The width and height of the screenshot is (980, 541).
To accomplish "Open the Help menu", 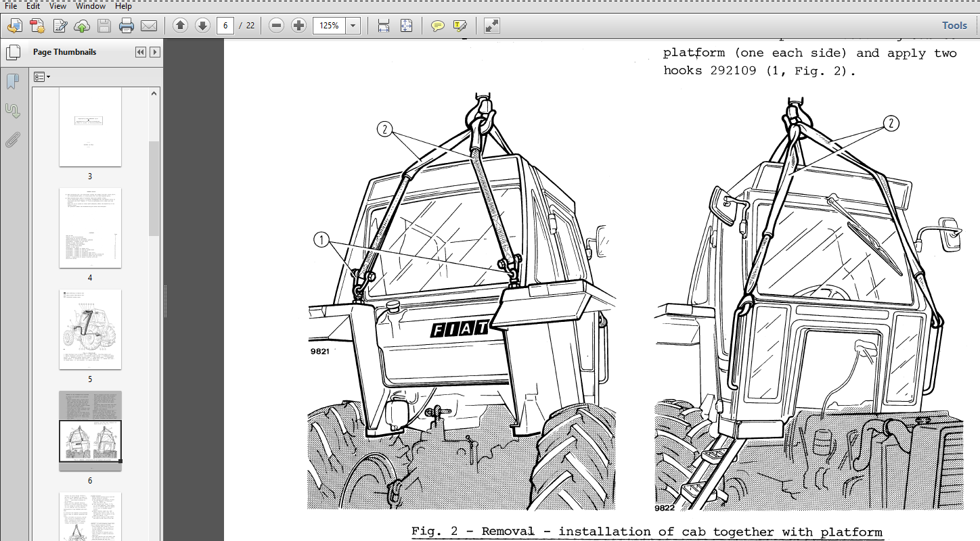I will [x=123, y=6].
